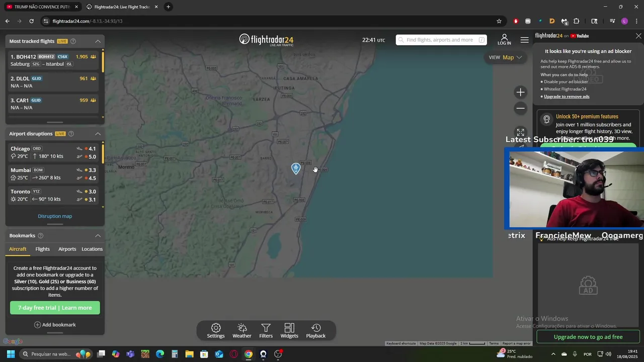The width and height of the screenshot is (644, 362).
Task: Open the red ad blocker hand extension
Action: pos(516,21)
